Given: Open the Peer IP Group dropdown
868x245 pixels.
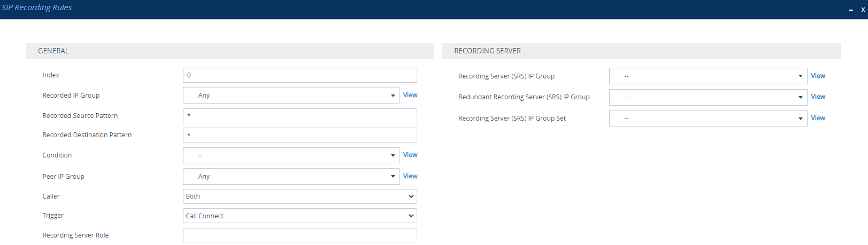Looking at the screenshot, I should click(x=291, y=177).
